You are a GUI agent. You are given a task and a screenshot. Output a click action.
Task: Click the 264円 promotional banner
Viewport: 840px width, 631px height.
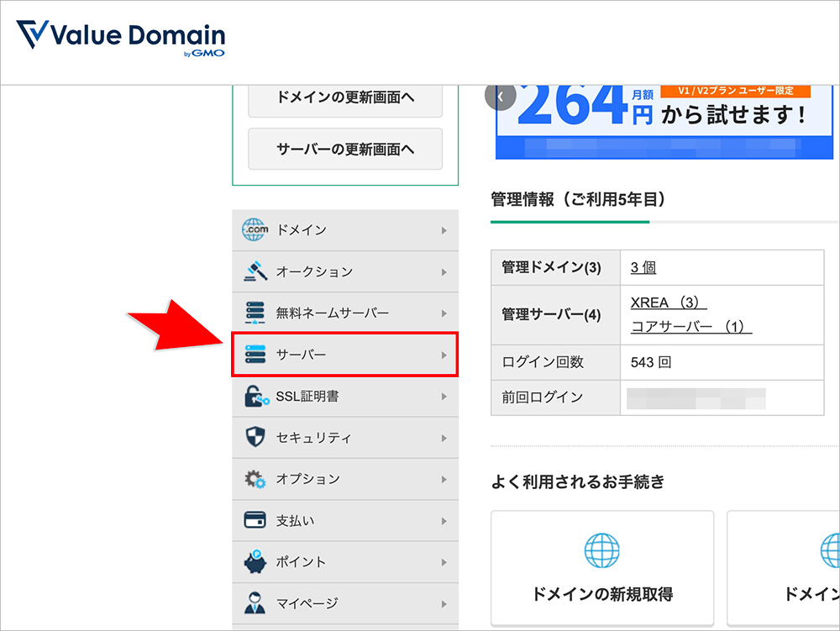pyautogui.click(x=664, y=122)
